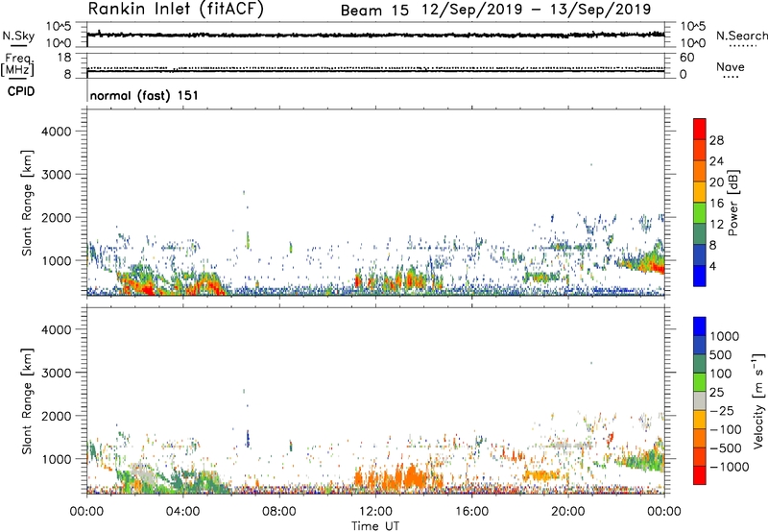
Task: Click the 'CPID' row label
Action: pos(21,91)
